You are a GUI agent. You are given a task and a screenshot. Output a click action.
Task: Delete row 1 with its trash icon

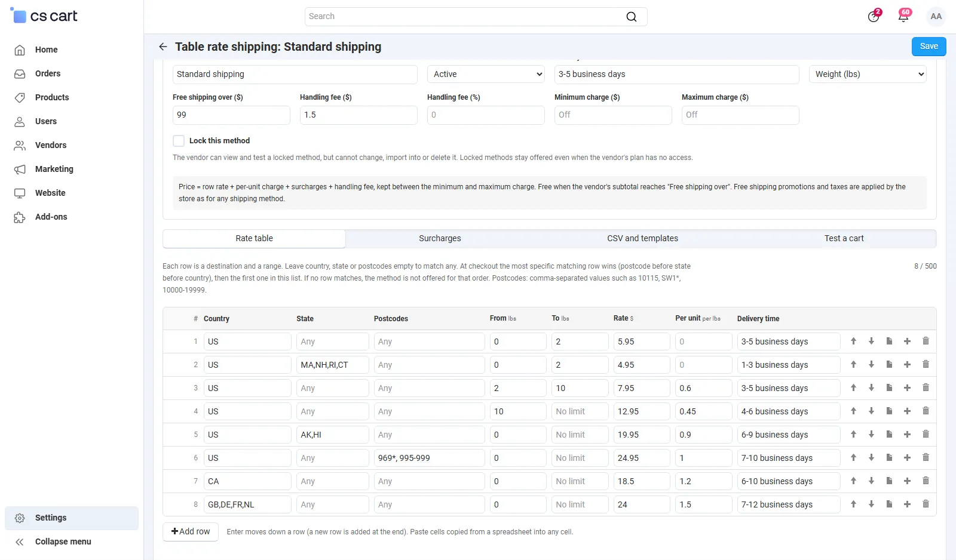pyautogui.click(x=926, y=341)
